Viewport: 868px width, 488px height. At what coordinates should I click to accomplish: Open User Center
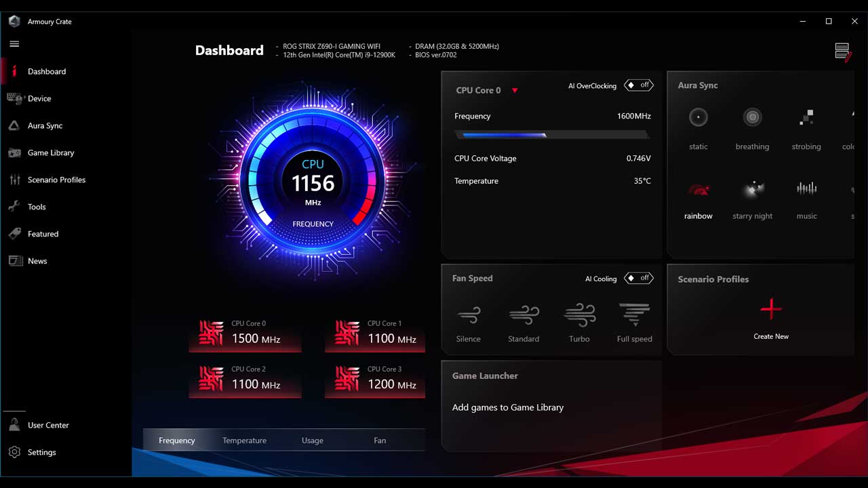(48, 425)
